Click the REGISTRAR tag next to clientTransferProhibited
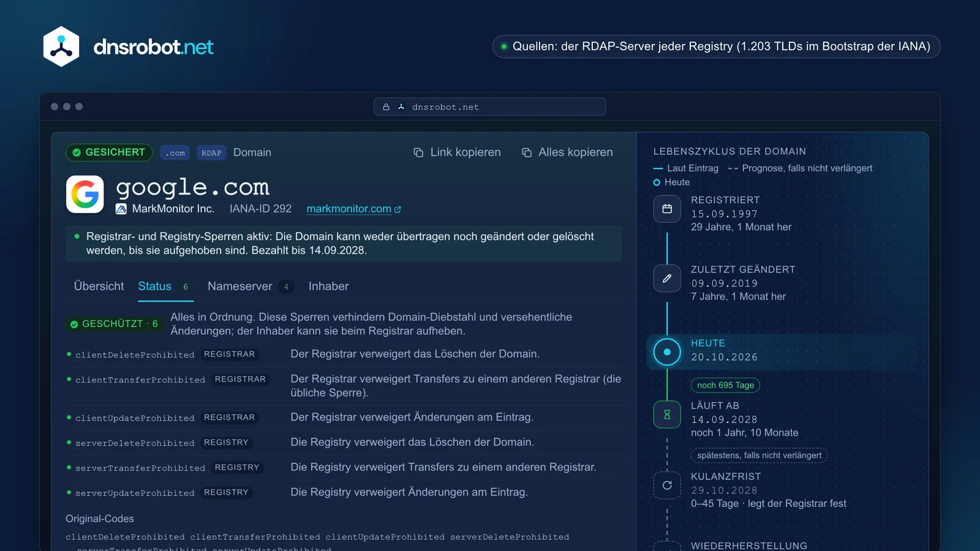The image size is (980, 551). click(x=240, y=380)
